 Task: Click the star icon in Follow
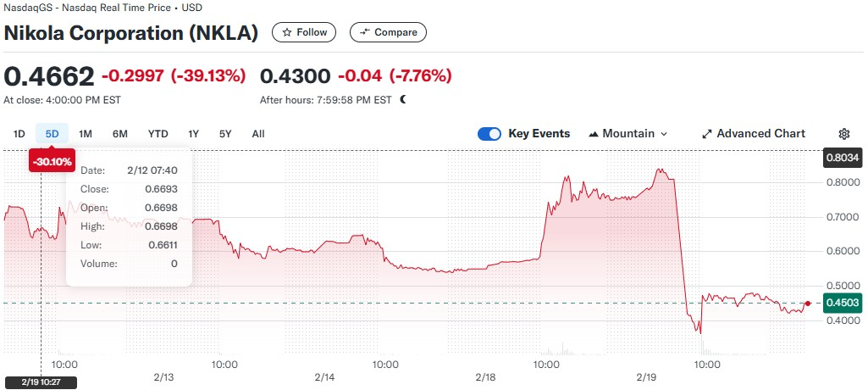[x=287, y=33]
